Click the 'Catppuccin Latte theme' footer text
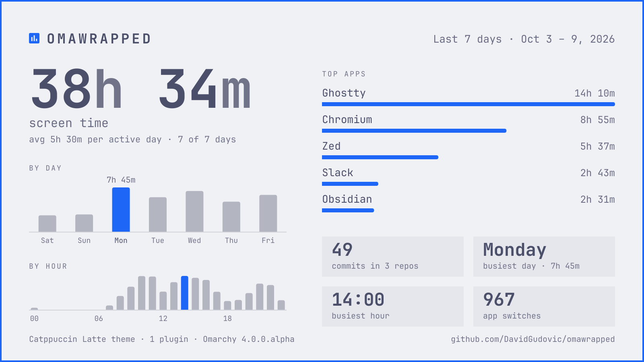This screenshot has width=644, height=362. coord(82,339)
